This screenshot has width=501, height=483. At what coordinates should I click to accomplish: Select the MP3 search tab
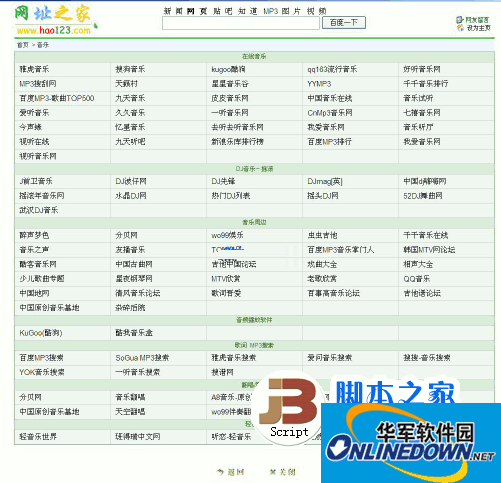(x=270, y=11)
